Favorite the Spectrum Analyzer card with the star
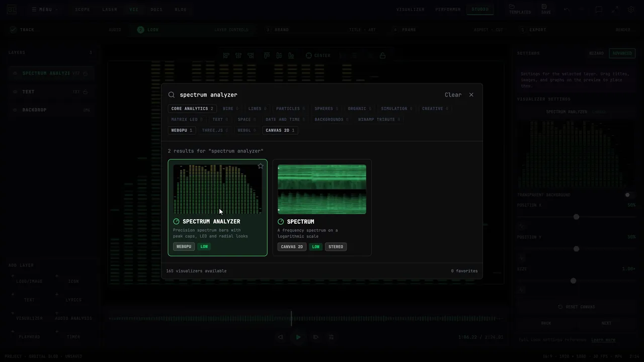 point(261,166)
